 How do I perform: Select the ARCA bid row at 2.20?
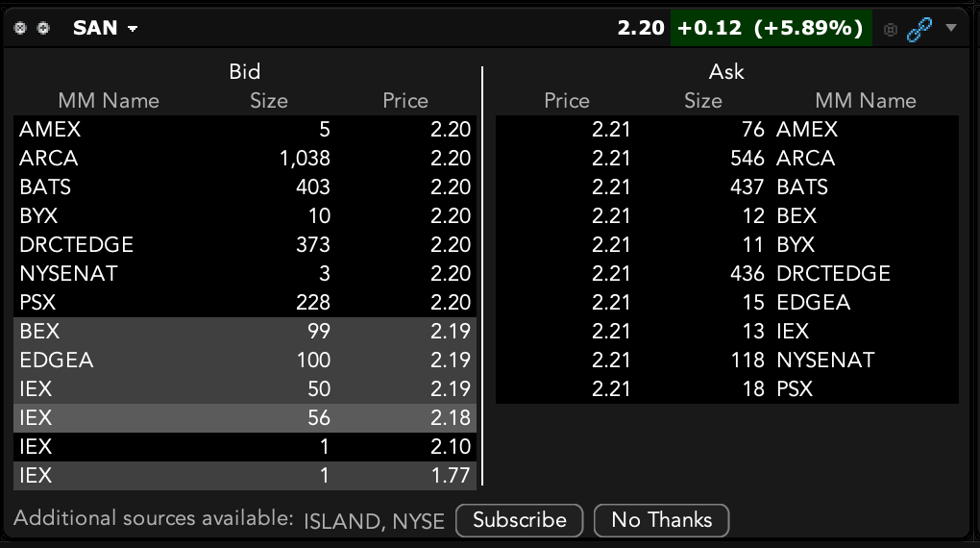[245, 159]
